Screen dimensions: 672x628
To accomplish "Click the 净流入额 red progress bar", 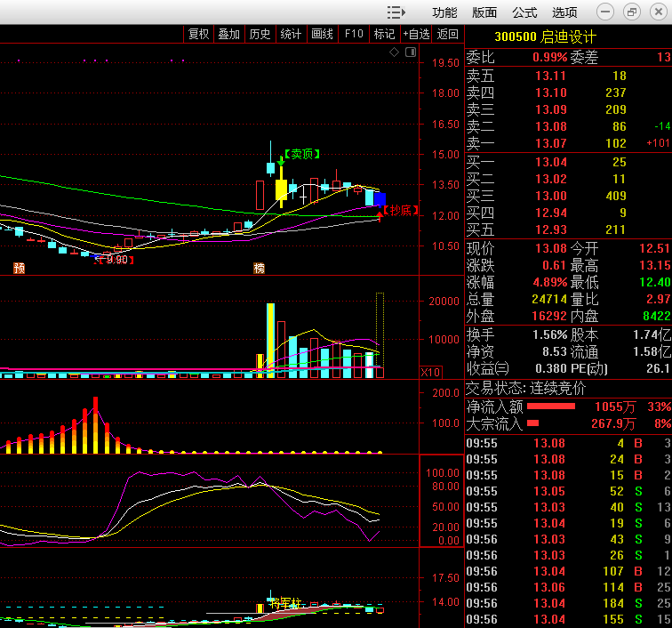I will point(551,407).
